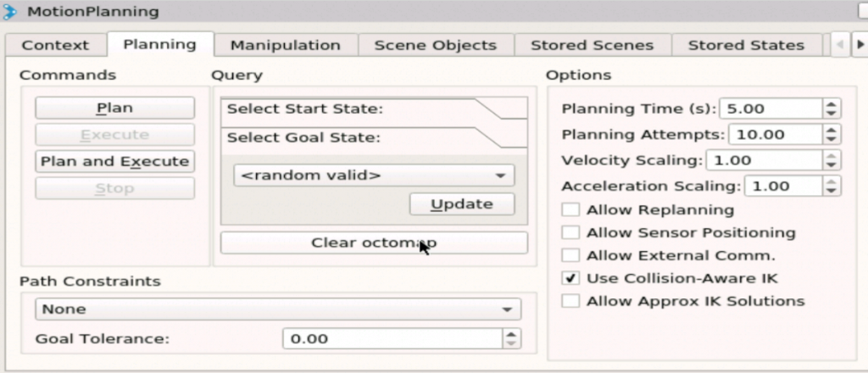Image resolution: width=868 pixels, height=373 pixels.
Task: Increase the Velocity Scaling value
Action: pos(832,156)
